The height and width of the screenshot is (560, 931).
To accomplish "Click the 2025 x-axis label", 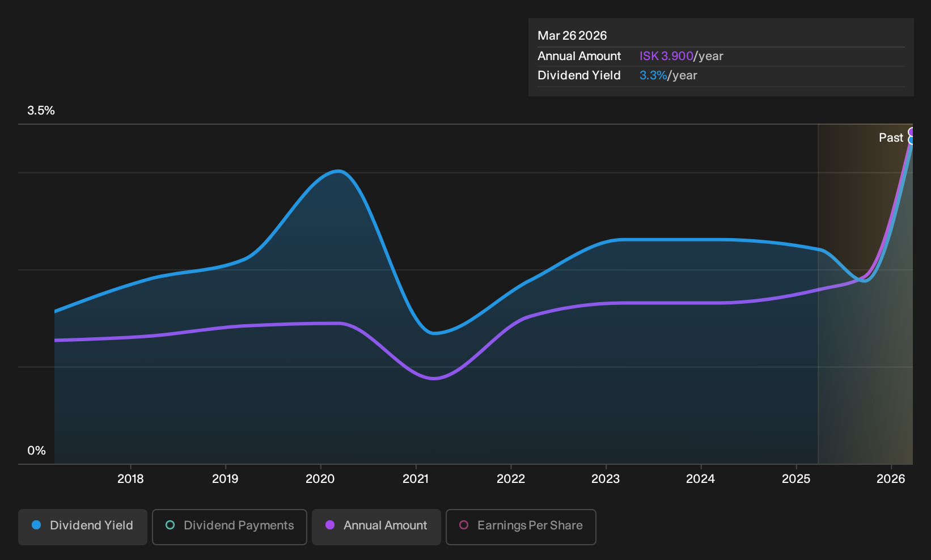I will click(796, 479).
